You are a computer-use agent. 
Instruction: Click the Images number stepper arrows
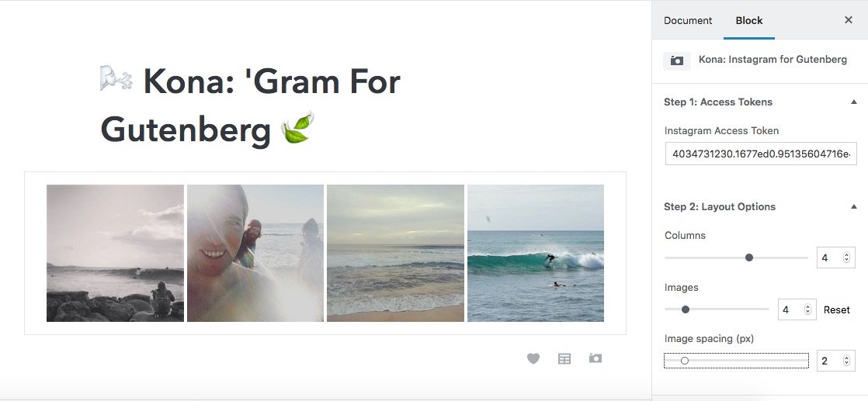point(807,309)
